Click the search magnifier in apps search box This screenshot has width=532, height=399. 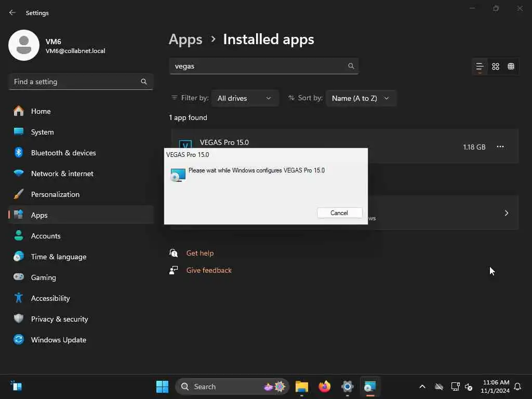click(351, 66)
